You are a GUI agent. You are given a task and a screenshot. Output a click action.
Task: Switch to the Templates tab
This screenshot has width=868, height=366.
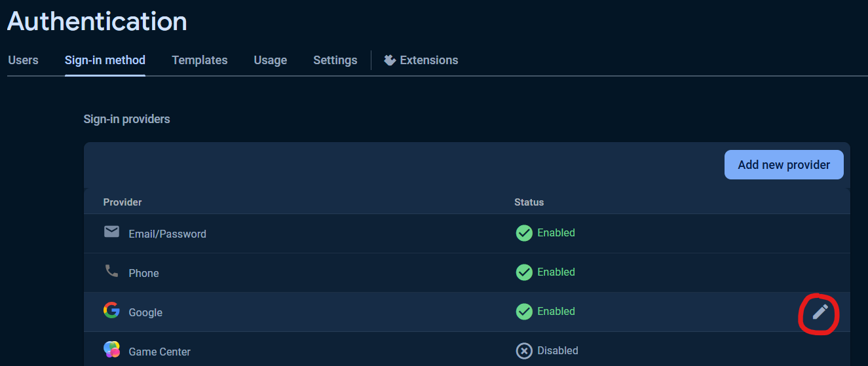[200, 60]
